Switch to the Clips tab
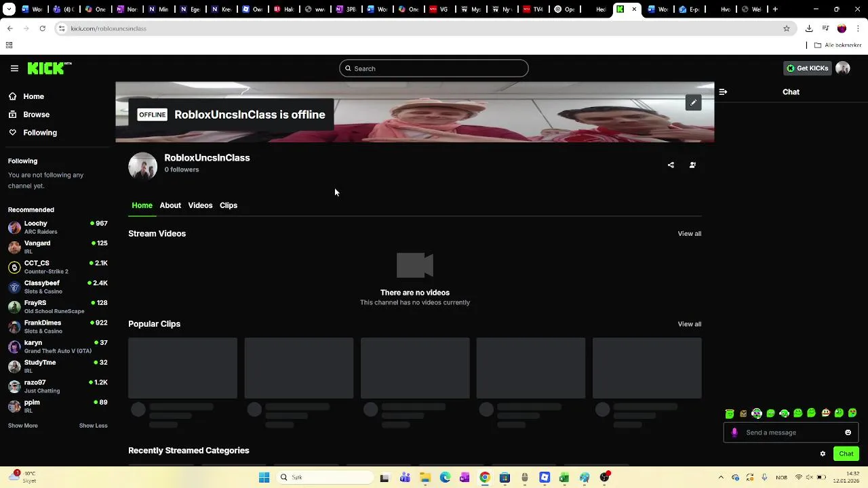Viewport: 868px width, 488px height. [229, 205]
